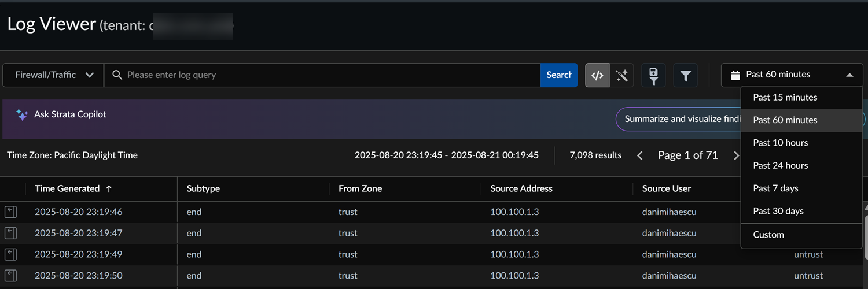Click the blue Search button
868x289 pixels.
558,75
